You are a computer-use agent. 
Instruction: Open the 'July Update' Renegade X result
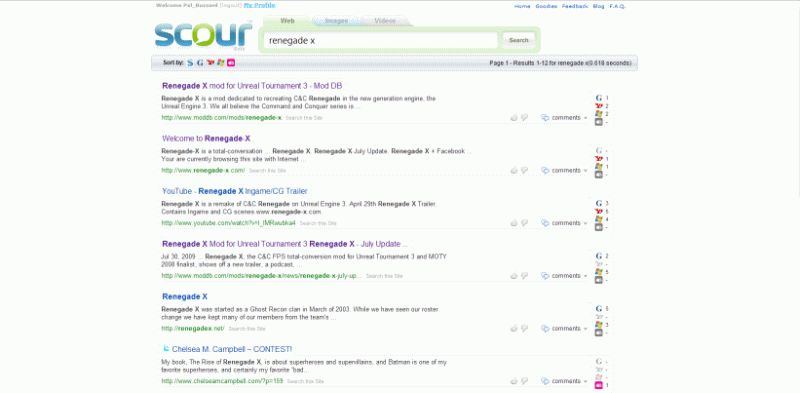pos(285,244)
